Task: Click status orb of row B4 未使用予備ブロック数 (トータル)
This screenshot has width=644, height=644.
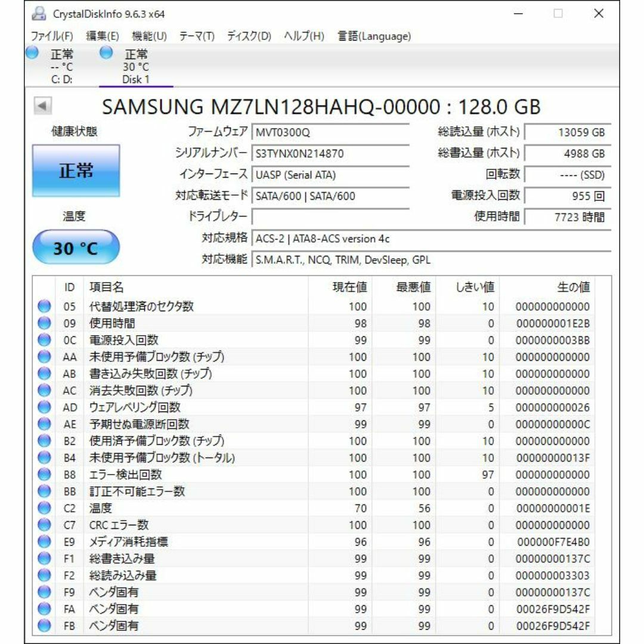Action: click(x=44, y=458)
